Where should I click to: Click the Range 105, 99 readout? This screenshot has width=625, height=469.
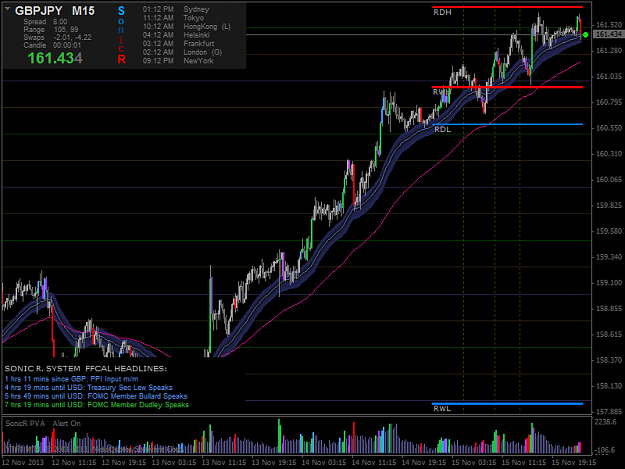pos(51,29)
